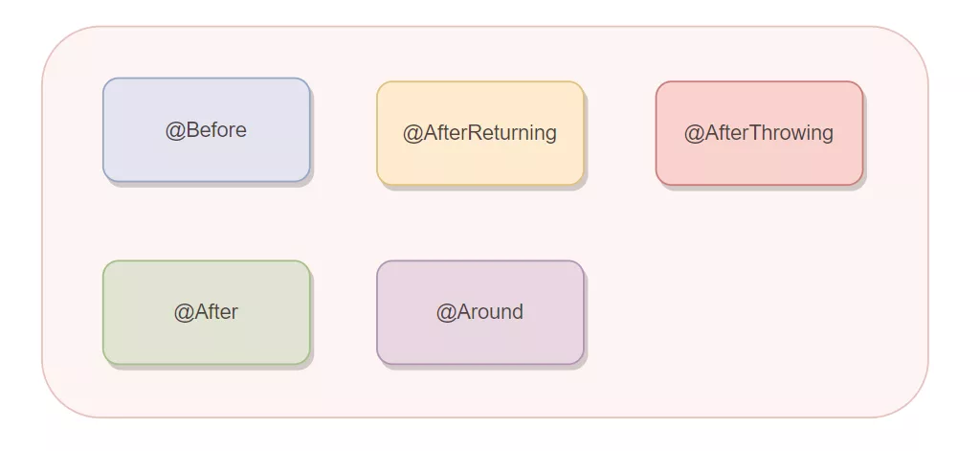Viewport: 980px width, 451px height.
Task: Click the "@AfterReturning" text label
Action: [x=479, y=133]
